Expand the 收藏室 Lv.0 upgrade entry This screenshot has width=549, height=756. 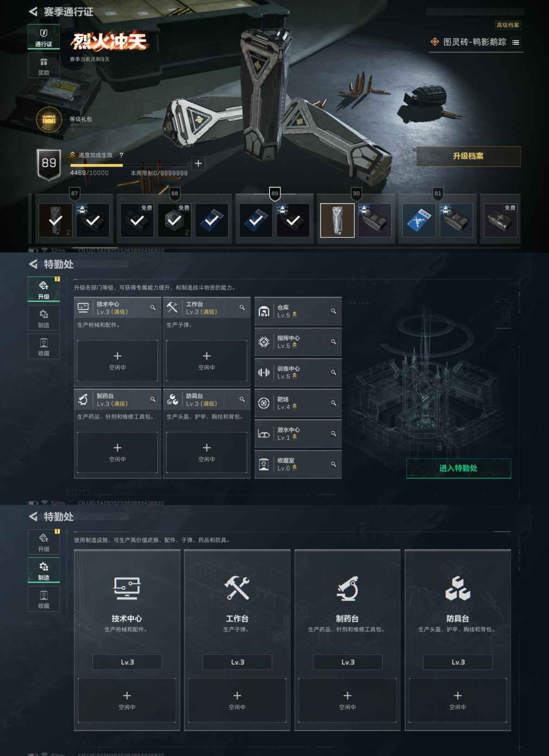coord(298,464)
